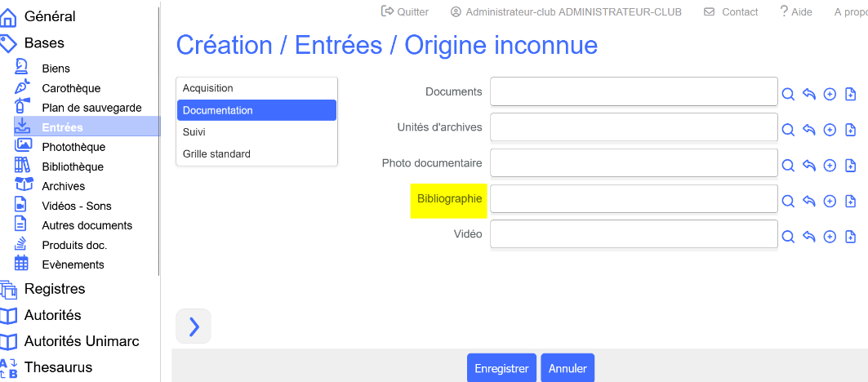Screen dimensions: 868x382
Task: Open the Thesaurus sidebar section
Action: point(58,367)
